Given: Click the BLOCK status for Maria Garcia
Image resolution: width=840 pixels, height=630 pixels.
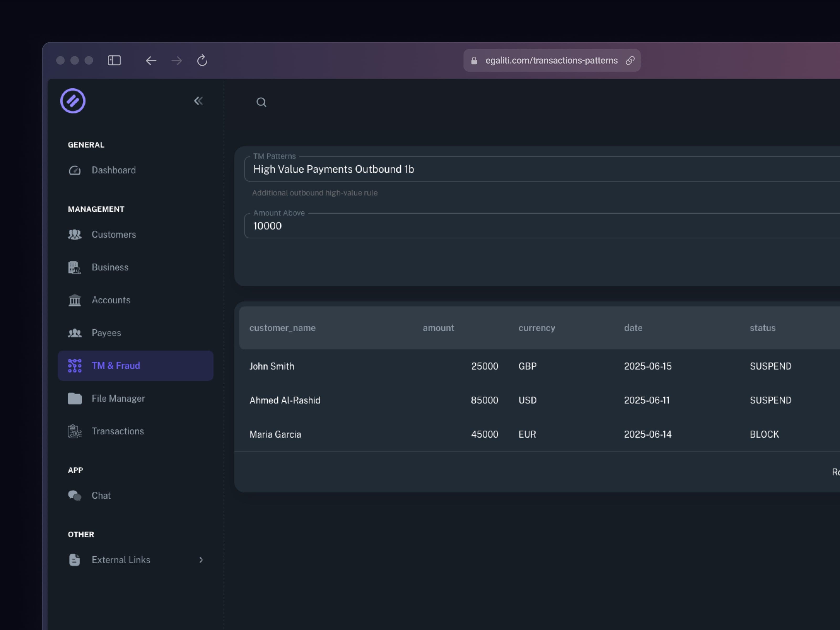Looking at the screenshot, I should click(764, 434).
